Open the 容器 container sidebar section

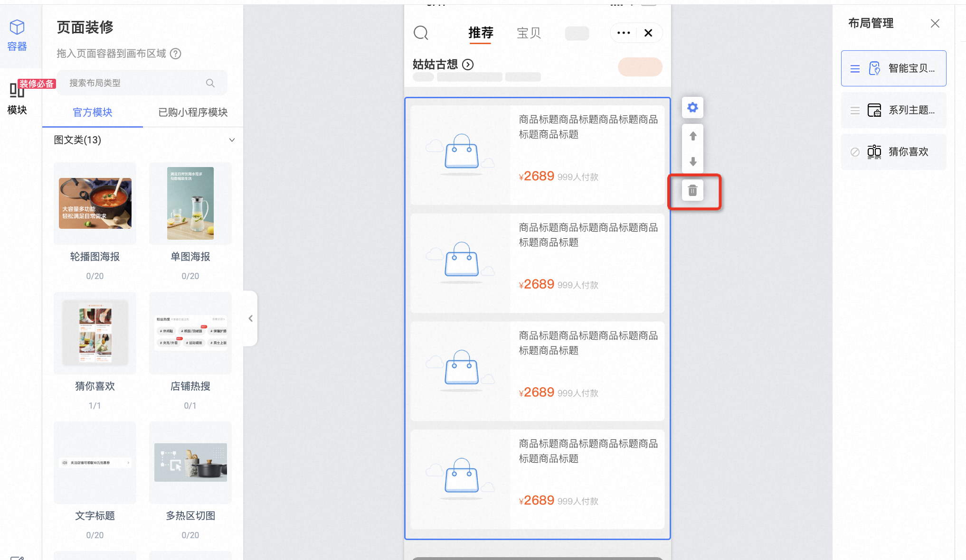pos(17,36)
